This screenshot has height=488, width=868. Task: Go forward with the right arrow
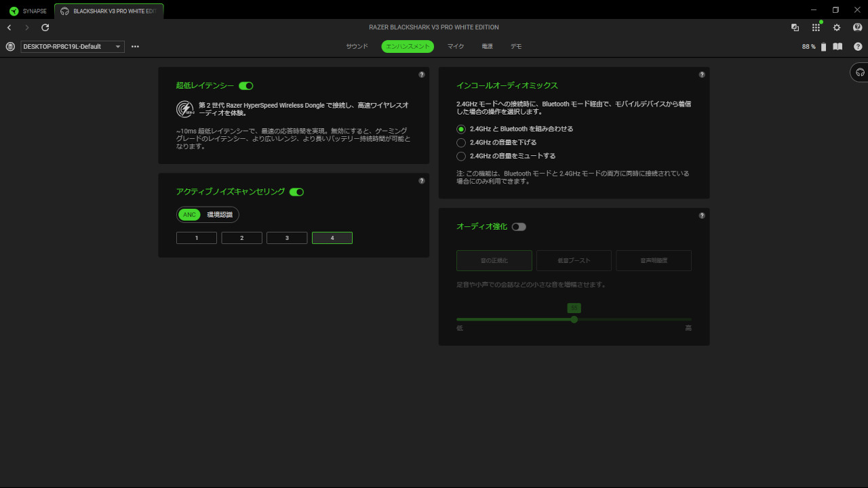point(27,28)
